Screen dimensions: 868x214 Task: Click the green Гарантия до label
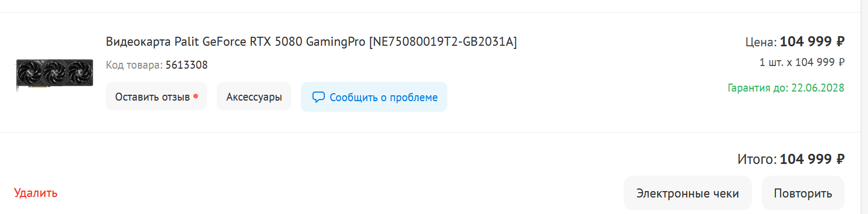[x=758, y=88]
